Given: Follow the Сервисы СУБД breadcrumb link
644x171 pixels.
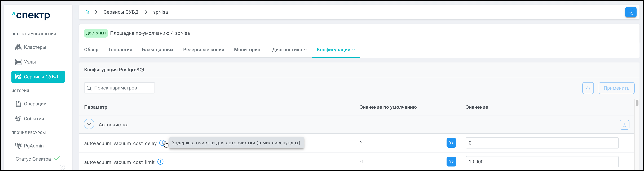Looking at the screenshot, I should [x=121, y=12].
